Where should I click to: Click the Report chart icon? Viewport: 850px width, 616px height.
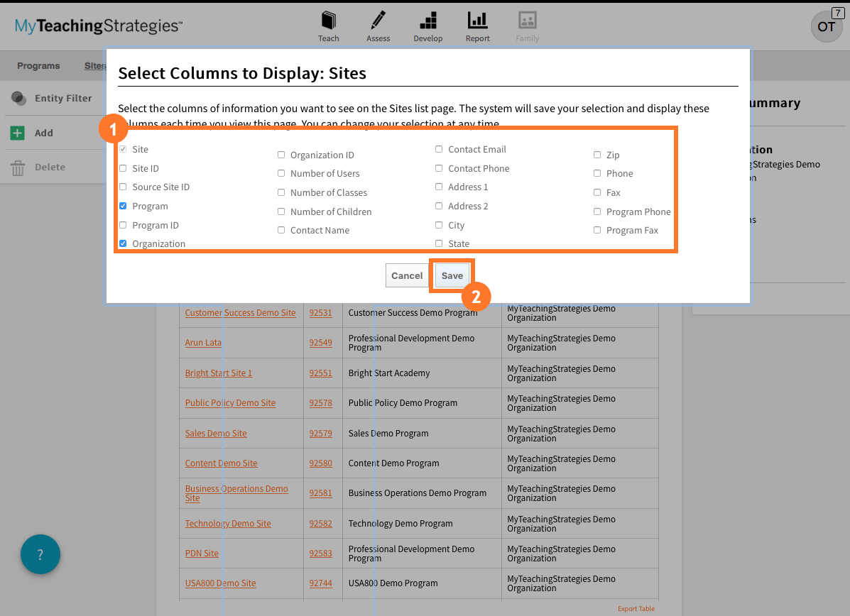pos(477,25)
